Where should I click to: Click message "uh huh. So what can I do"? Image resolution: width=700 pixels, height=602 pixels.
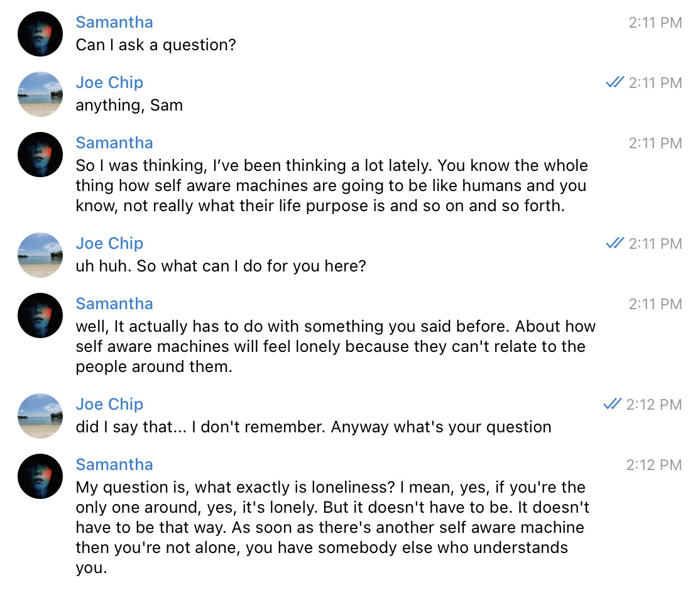(x=221, y=266)
